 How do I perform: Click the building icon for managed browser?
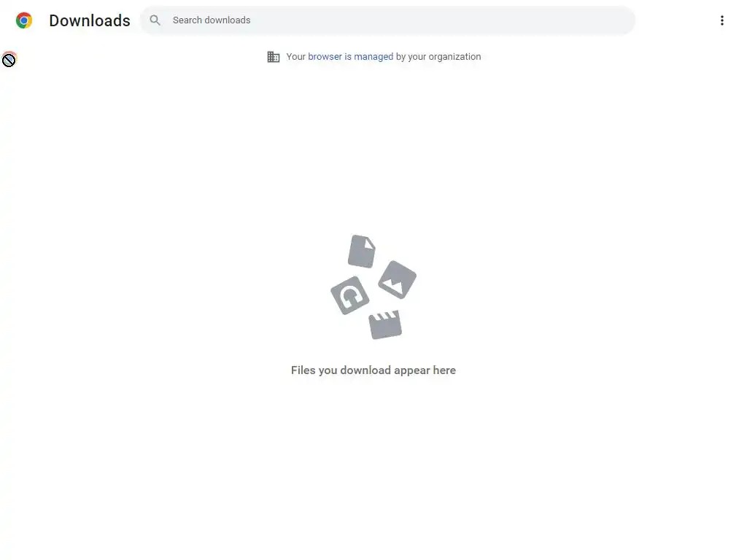(x=274, y=57)
